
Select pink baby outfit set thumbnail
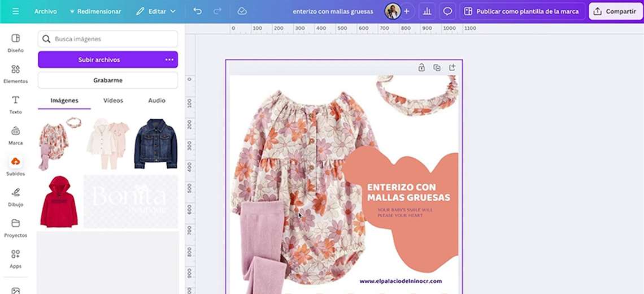[x=108, y=144]
